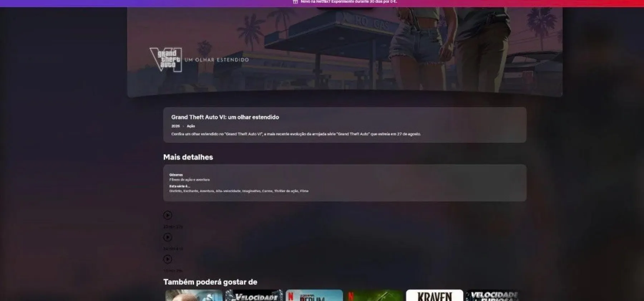Open the Berlim thumbnail with Netflix logo

pyautogui.click(x=314, y=295)
